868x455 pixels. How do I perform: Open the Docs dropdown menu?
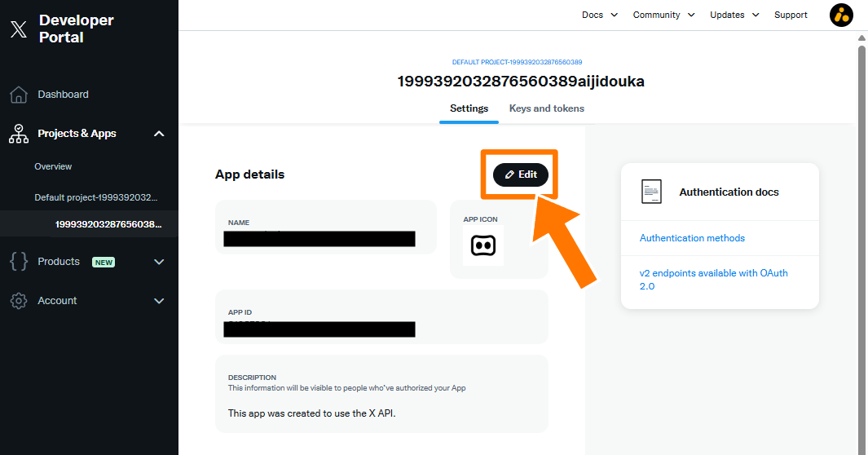pyautogui.click(x=600, y=15)
